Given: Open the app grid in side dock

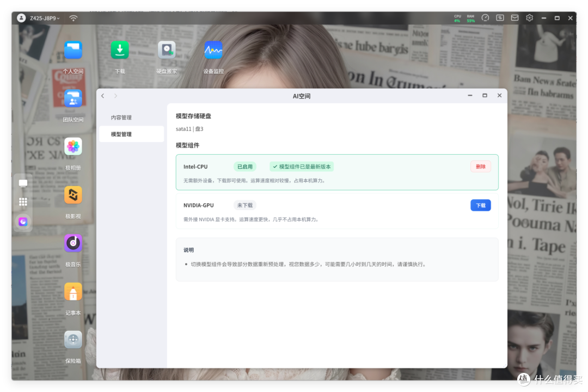Looking at the screenshot, I should (x=23, y=202).
